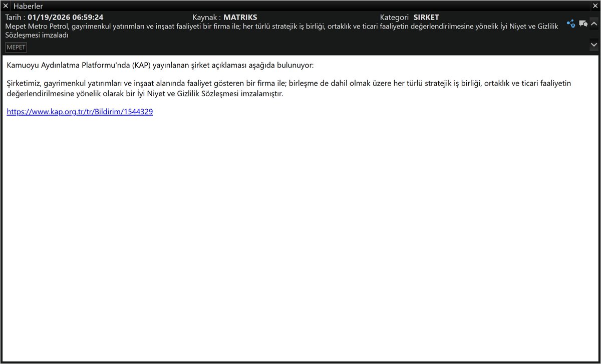Viewport: 601px width, 364px height.
Task: Close the window with top-right X
Action: [x=594, y=6]
